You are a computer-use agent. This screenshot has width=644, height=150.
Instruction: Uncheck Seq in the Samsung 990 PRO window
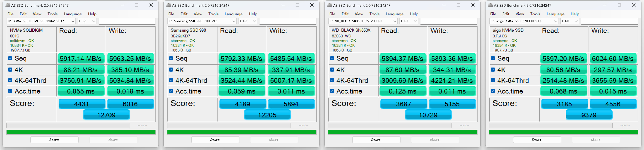click(x=171, y=58)
